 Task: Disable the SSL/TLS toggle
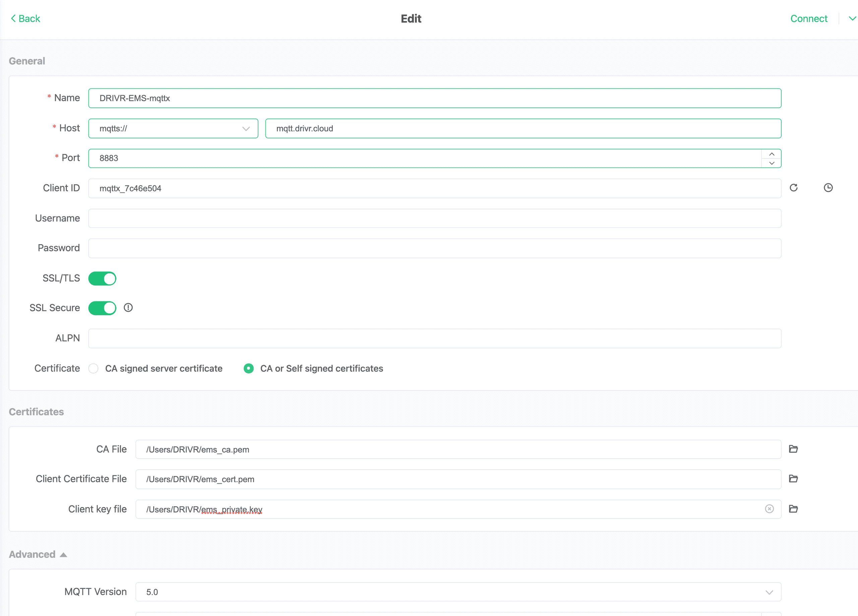click(x=102, y=278)
